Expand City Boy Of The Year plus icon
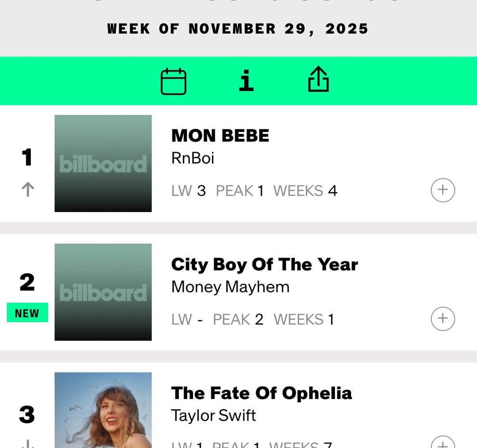Screen dimensions: 477x448 pos(443,319)
